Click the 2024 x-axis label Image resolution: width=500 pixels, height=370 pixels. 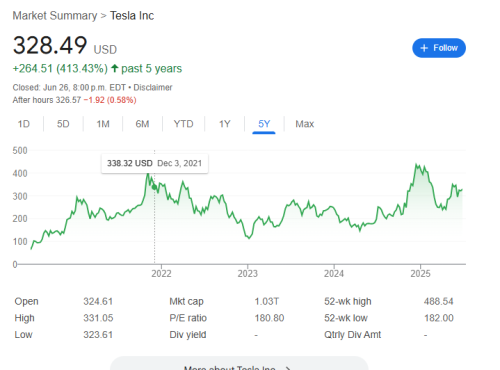(334, 273)
